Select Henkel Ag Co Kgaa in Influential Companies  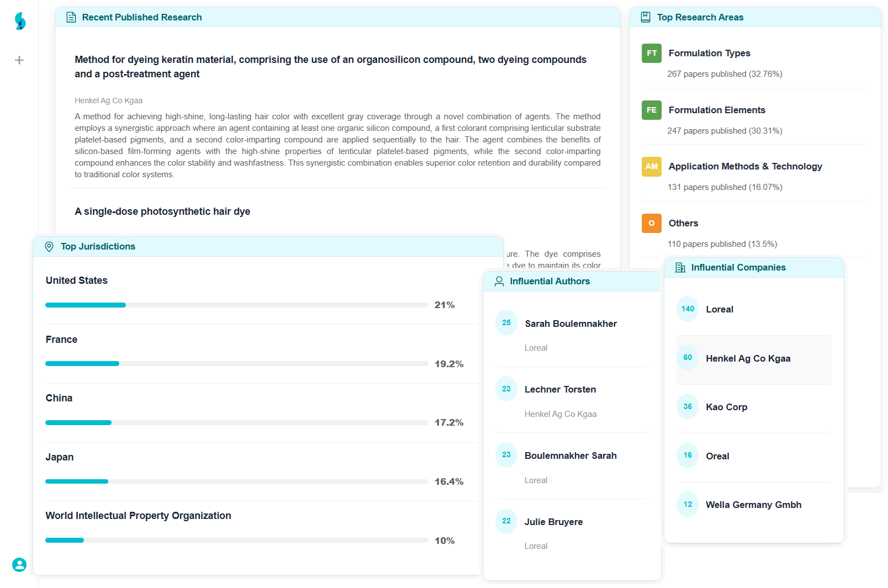[748, 359]
